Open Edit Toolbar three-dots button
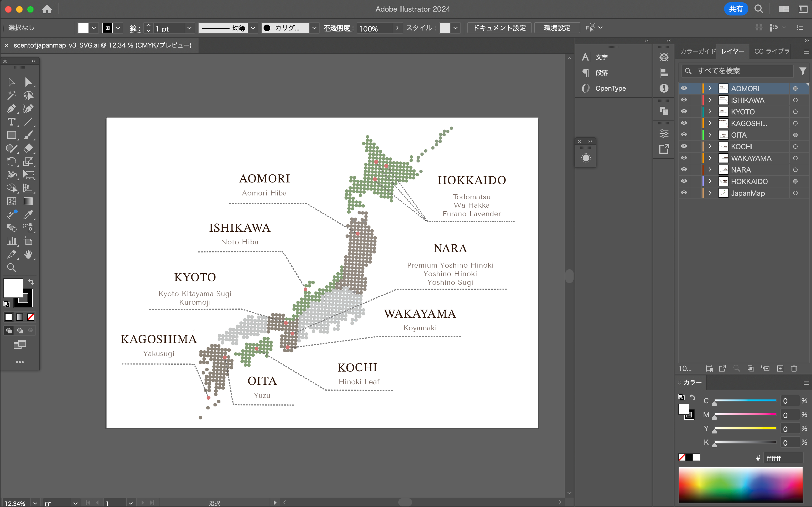 click(20, 362)
